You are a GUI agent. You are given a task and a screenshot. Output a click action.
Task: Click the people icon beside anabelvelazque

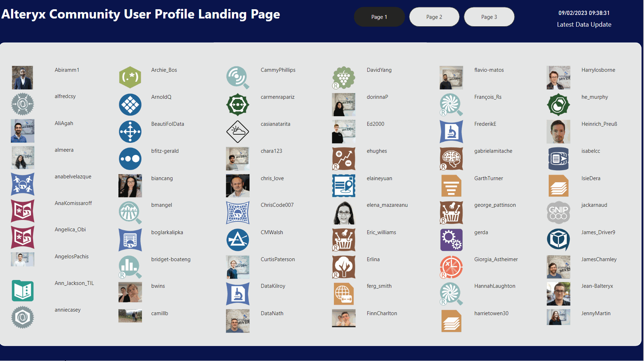pyautogui.click(x=22, y=184)
